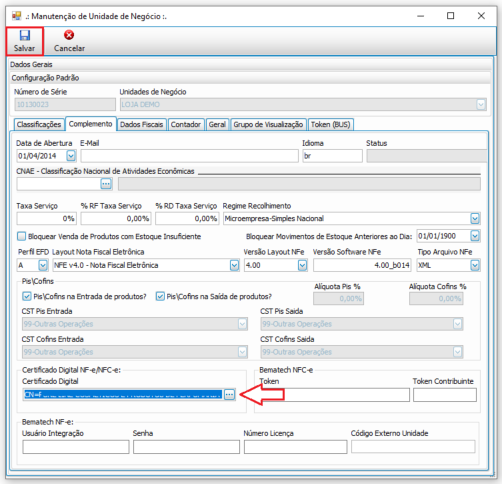Image resolution: width=502 pixels, height=484 pixels.
Task: Open the Grupo de Visualização tab
Action: point(268,125)
